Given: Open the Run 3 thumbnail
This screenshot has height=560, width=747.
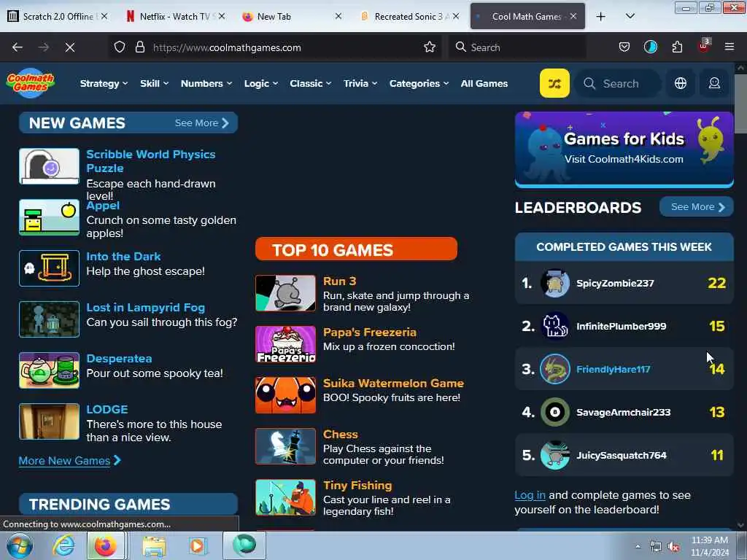Looking at the screenshot, I should (x=285, y=293).
